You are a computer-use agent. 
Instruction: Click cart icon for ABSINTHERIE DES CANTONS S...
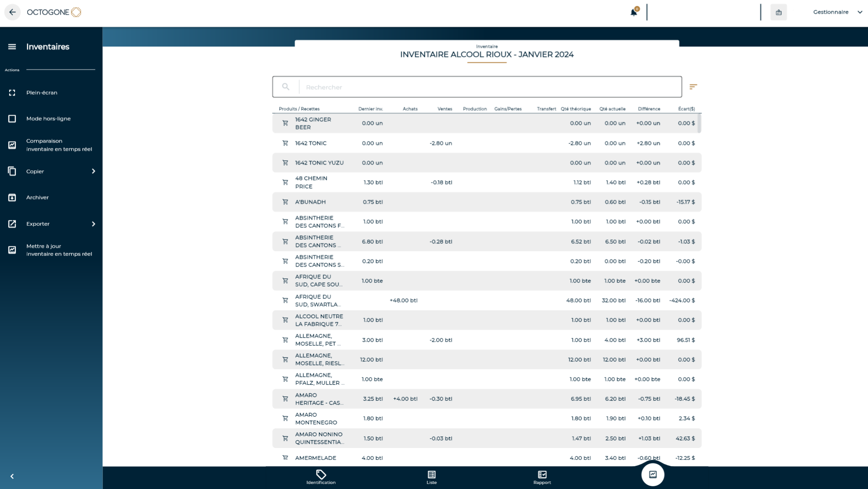285,261
